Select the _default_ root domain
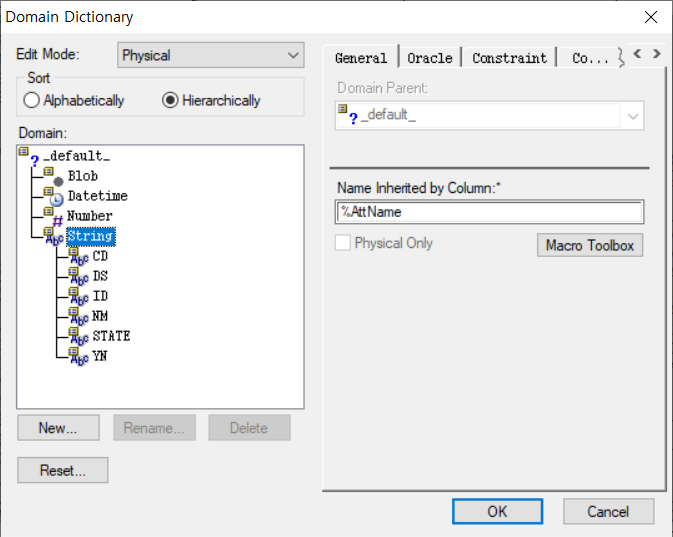The height and width of the screenshot is (537, 673). [x=76, y=156]
